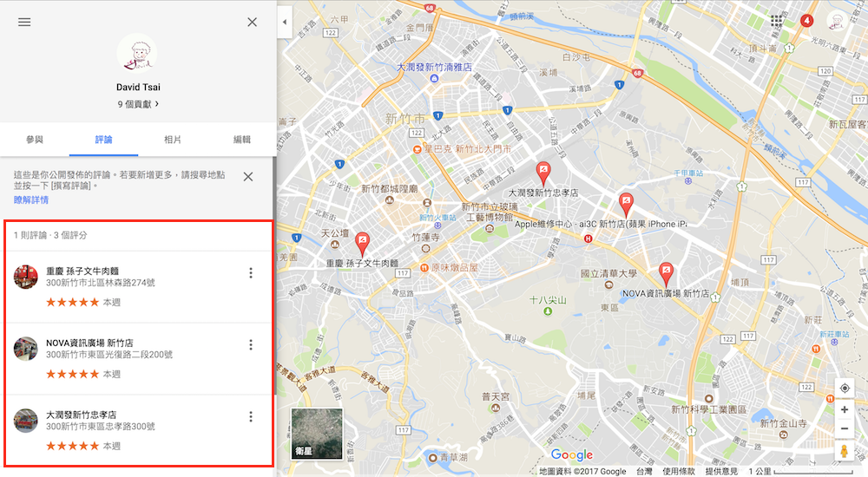
Task: Toggle the 1 公里 map scale units
Action: click(800, 472)
